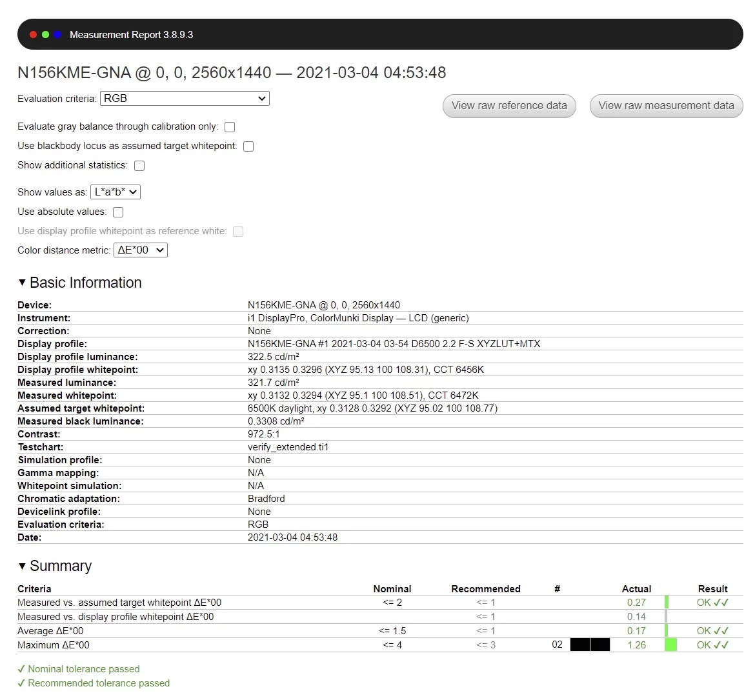Click the Assumed target whitepoint 6500K daylight value
Screen dimensions: 755x700
pyautogui.click(x=373, y=409)
